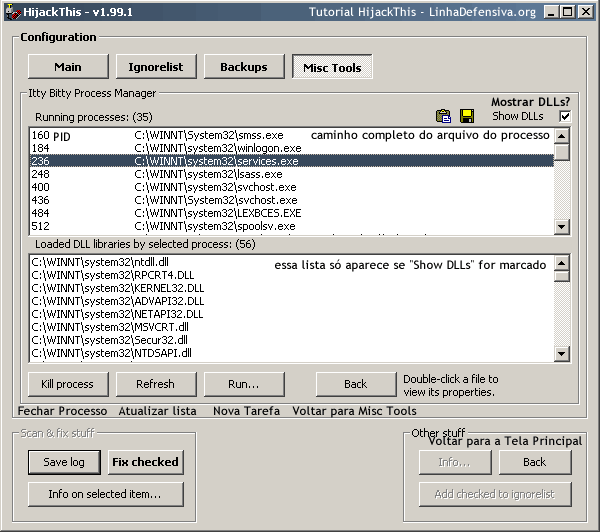Switch to the Main tab

pos(68,67)
